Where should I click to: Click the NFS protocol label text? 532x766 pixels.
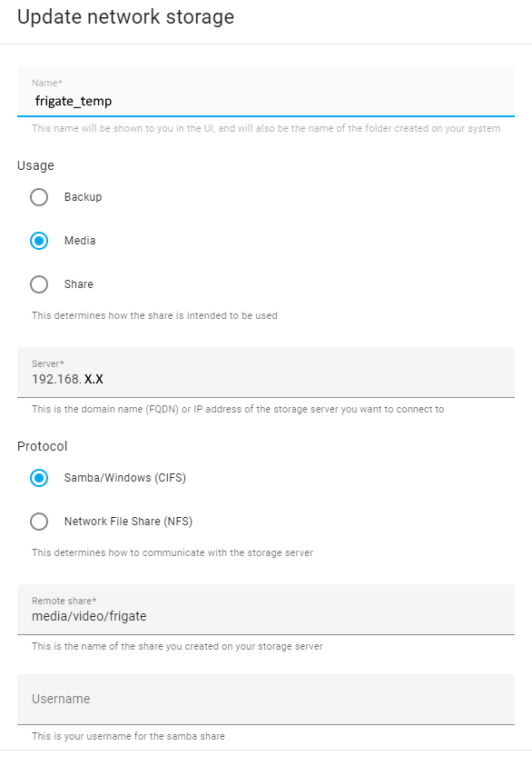(125, 521)
